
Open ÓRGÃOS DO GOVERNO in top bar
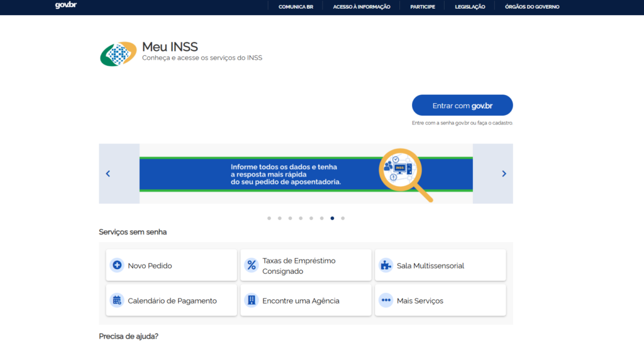532,7
